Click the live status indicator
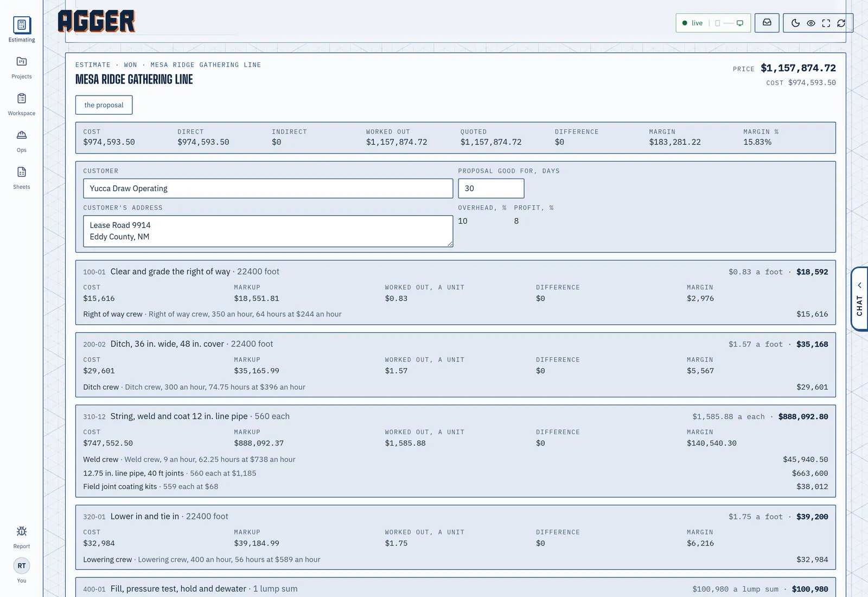The height and width of the screenshot is (597, 868). click(x=692, y=23)
